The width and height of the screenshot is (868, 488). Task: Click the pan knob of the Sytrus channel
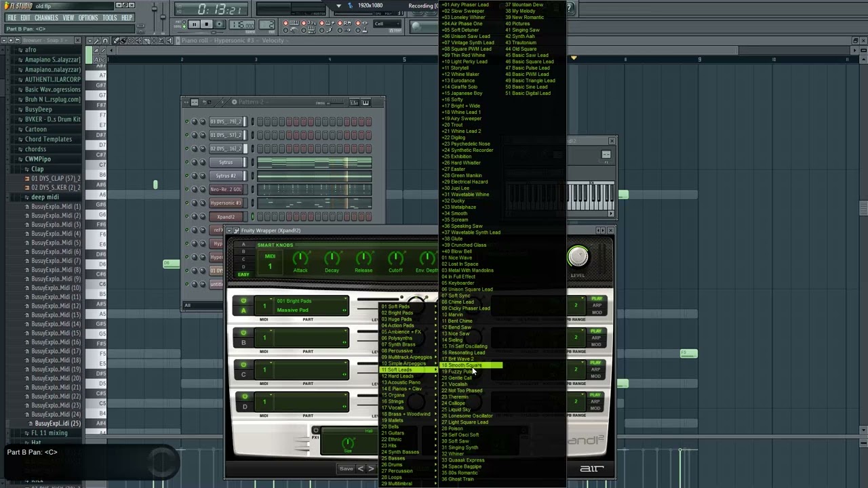(194, 162)
